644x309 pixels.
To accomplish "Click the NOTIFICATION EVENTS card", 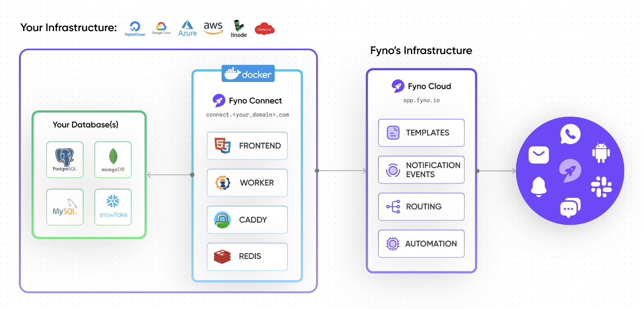I will click(421, 170).
